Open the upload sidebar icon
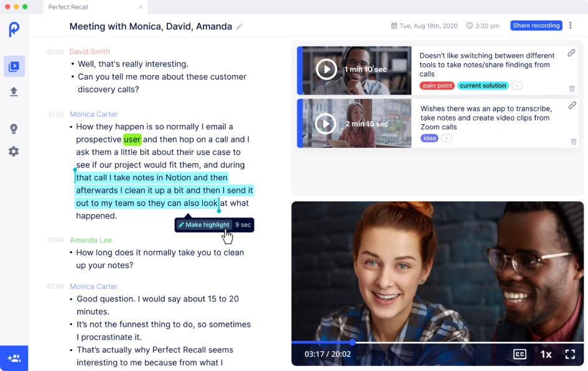588x371 pixels. click(x=14, y=92)
